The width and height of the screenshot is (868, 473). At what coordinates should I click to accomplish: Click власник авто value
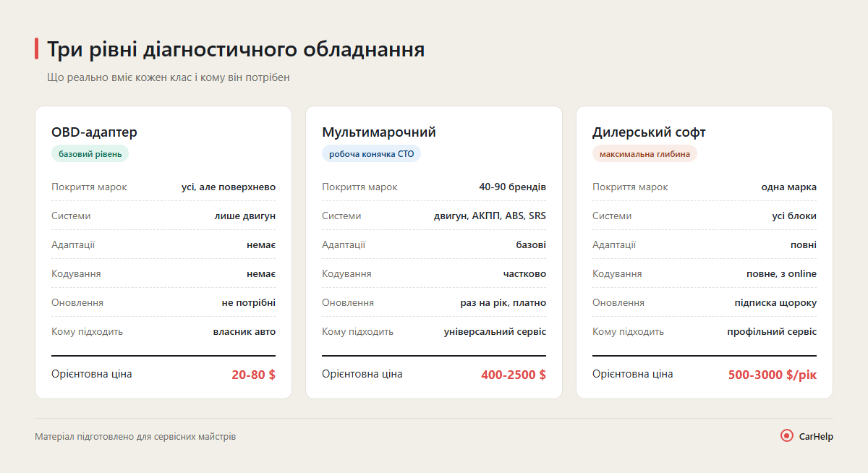coord(244,331)
